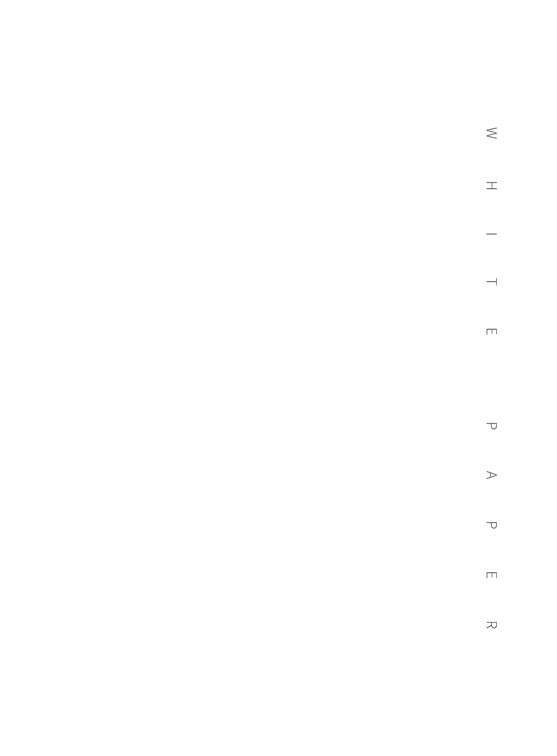
Task: Click the right margin beside letter A
Action: tap(528, 475)
